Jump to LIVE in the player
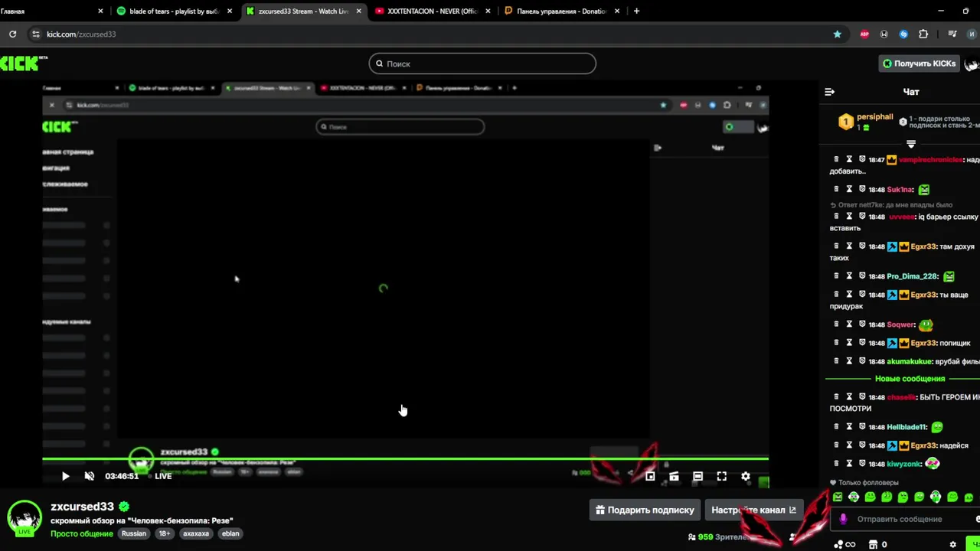The image size is (980, 551). pyautogui.click(x=163, y=476)
